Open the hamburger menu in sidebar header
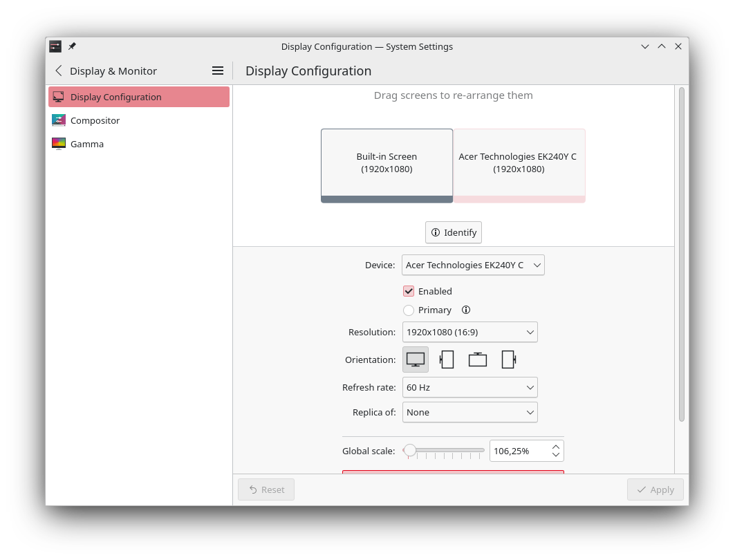Screen dimensions: 735x560 pyautogui.click(x=218, y=71)
